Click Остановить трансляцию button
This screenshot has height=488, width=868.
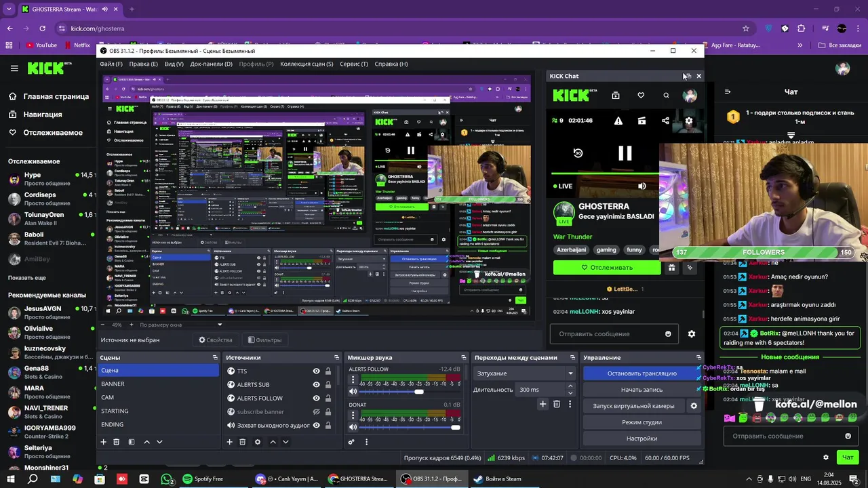click(642, 373)
